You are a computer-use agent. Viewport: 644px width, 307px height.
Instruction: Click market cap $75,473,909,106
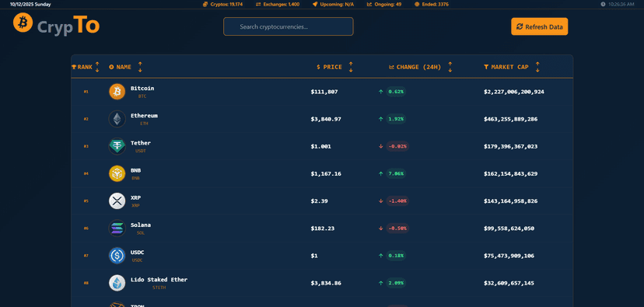click(x=509, y=256)
